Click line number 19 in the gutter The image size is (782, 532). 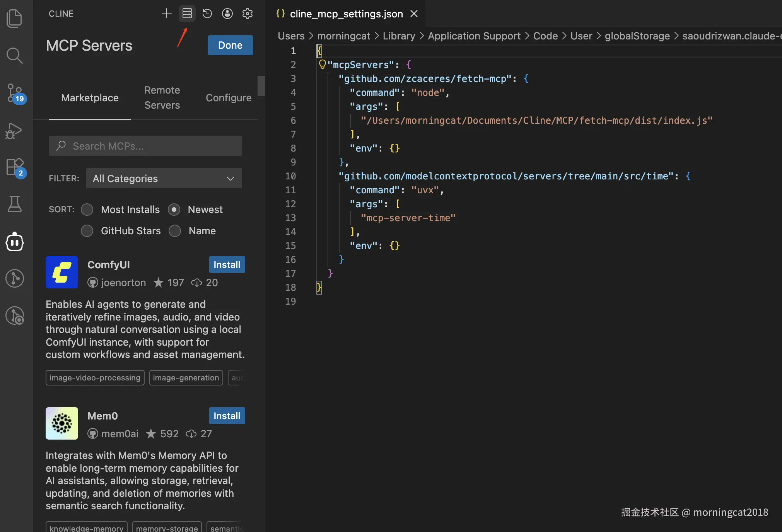pos(290,301)
